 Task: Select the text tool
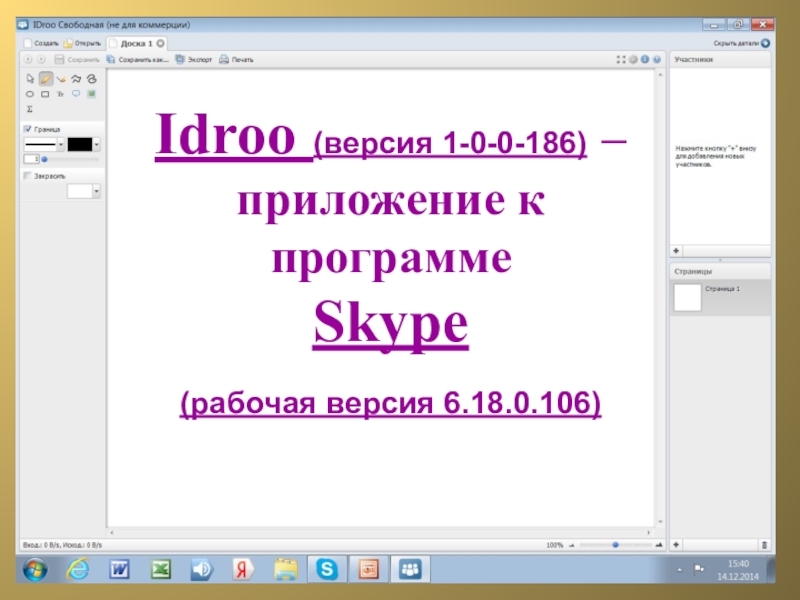click(60, 94)
